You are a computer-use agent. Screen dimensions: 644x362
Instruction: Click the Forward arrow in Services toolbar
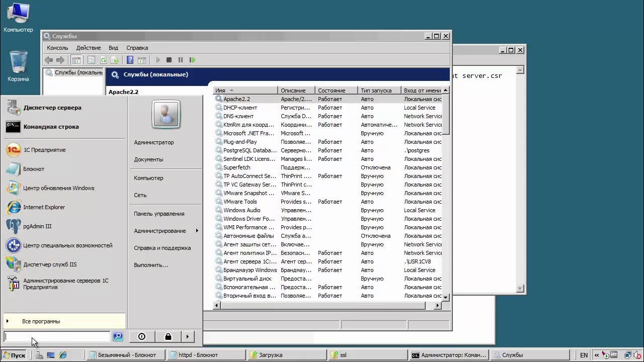pyautogui.click(x=60, y=60)
